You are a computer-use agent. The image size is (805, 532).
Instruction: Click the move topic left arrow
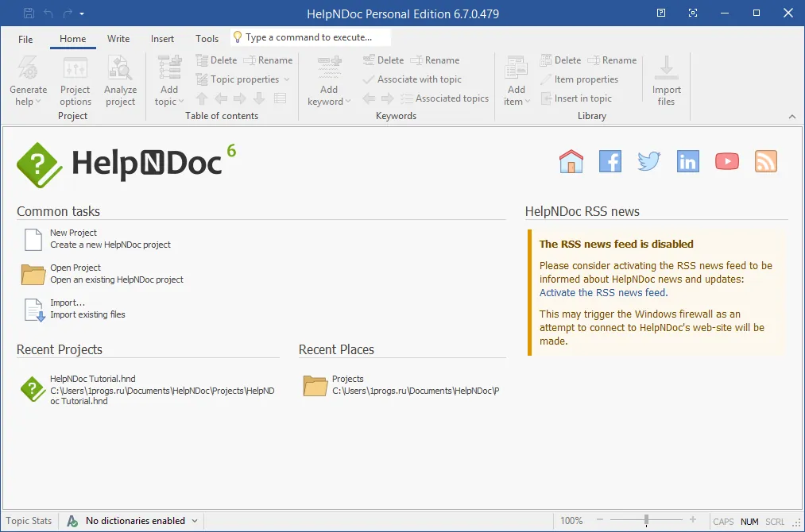click(x=221, y=98)
